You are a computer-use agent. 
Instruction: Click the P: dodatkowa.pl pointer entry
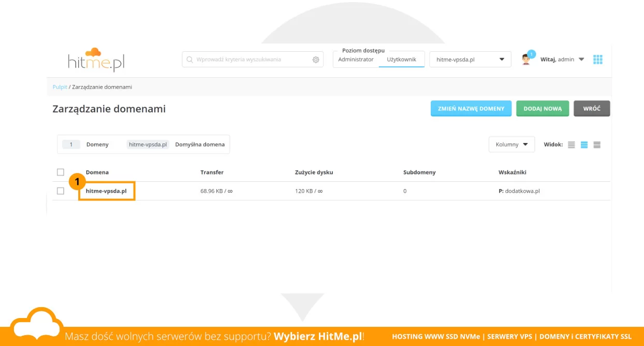tap(519, 191)
